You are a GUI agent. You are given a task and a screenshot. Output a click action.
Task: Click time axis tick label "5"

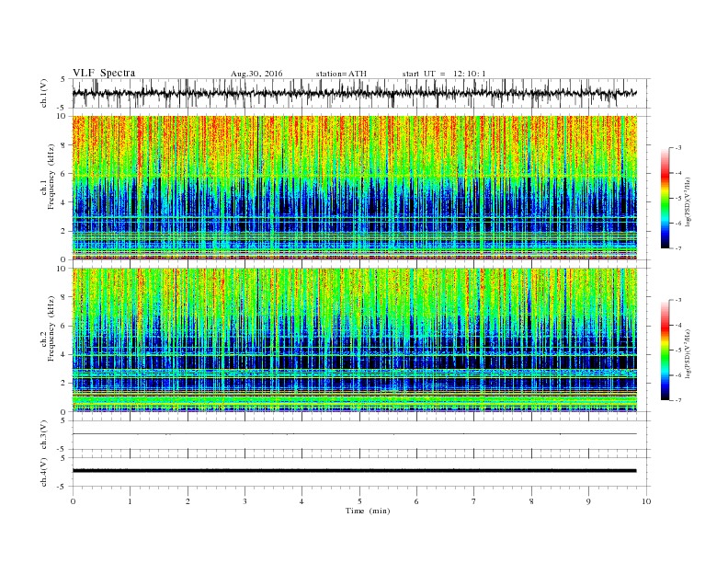[359, 501]
